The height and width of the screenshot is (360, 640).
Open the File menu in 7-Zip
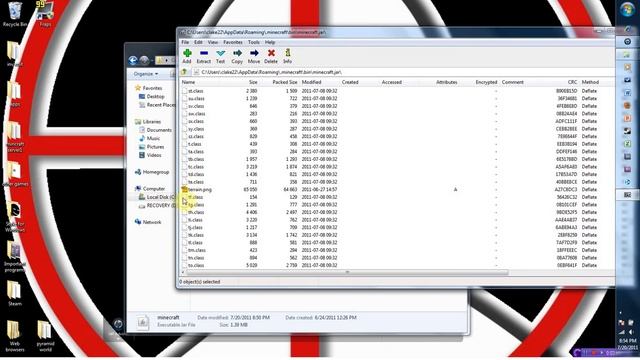tap(185, 42)
